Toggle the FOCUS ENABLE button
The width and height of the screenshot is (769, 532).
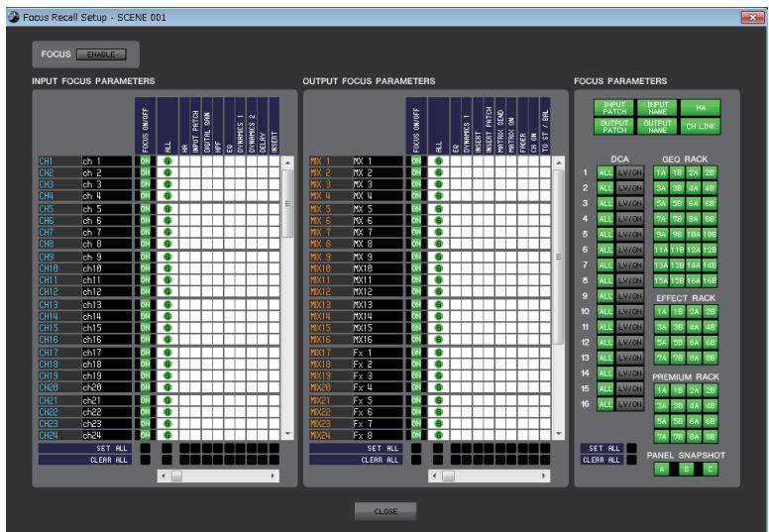coord(101,54)
